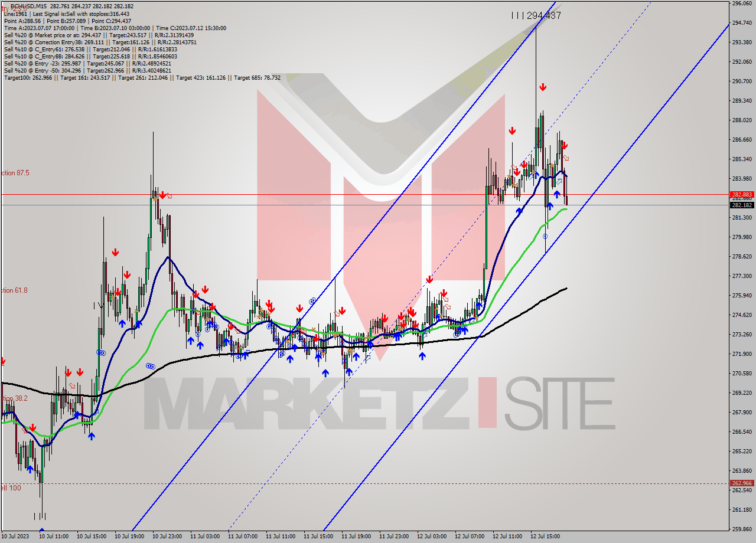
Task: Click the '10 Jul 2023' time axis label
Action: point(16,537)
